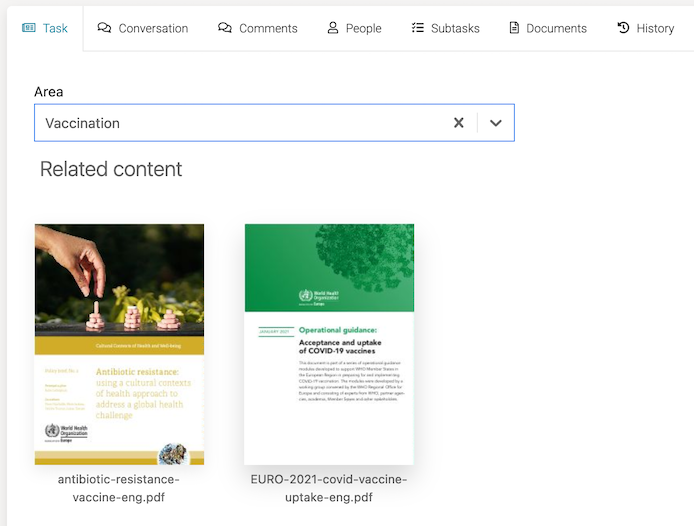The image size is (694, 526).
Task: Click the Conversation speech bubbles icon
Action: 104,28
